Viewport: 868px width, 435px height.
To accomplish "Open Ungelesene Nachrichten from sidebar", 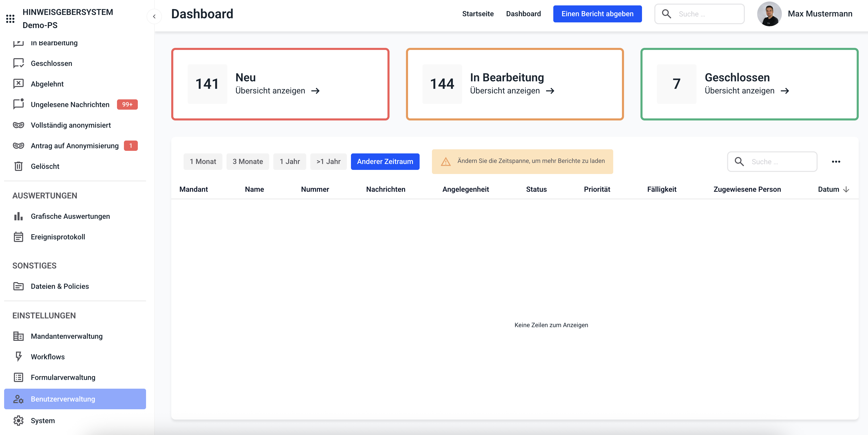I will 70,105.
